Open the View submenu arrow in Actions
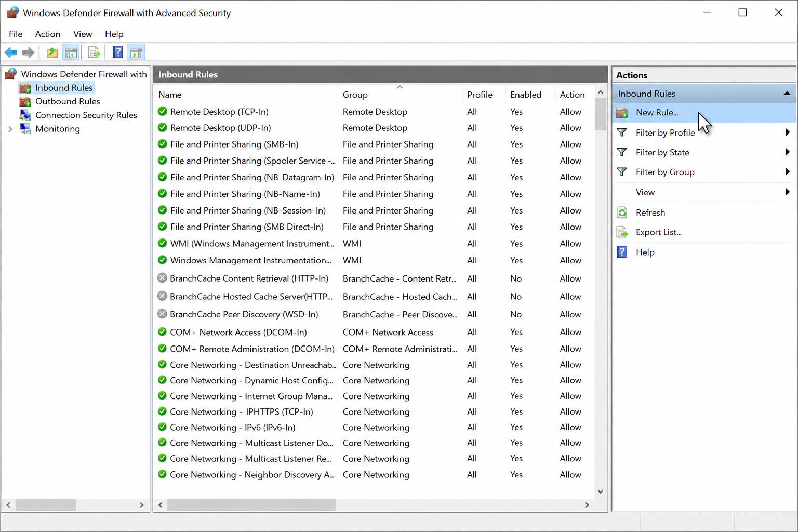This screenshot has height=532, width=798. 788,192
